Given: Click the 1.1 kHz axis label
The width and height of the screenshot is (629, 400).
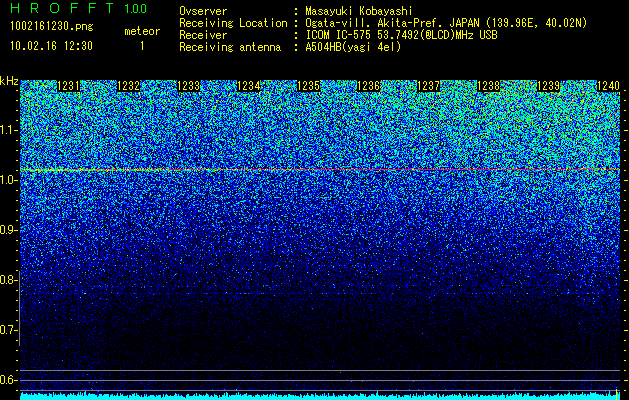Looking at the screenshot, I should click(x=9, y=131).
